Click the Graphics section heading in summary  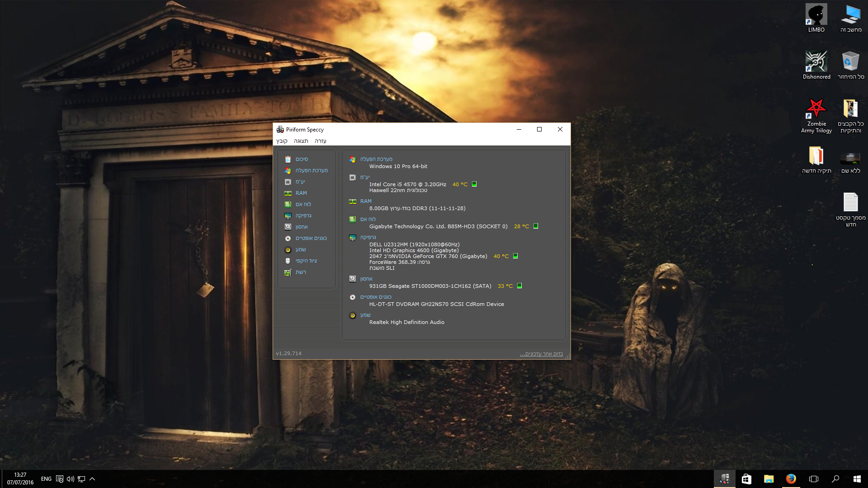coord(368,237)
